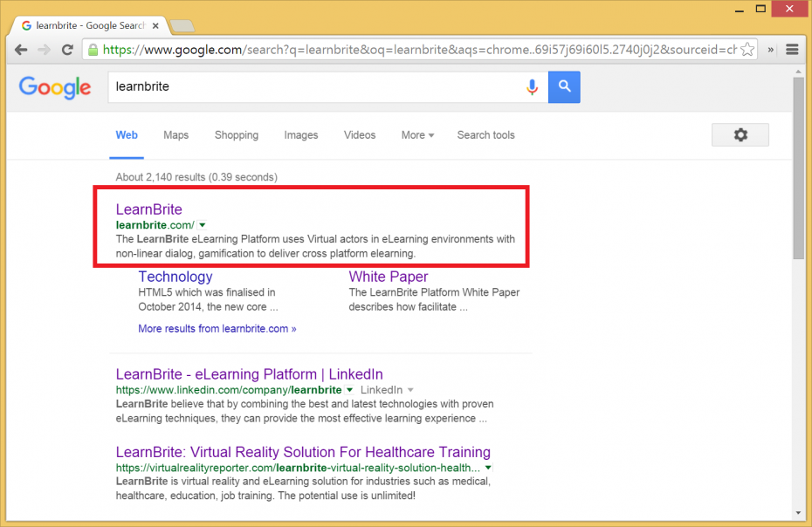
Task: Click the forward navigation arrow
Action: point(44,50)
